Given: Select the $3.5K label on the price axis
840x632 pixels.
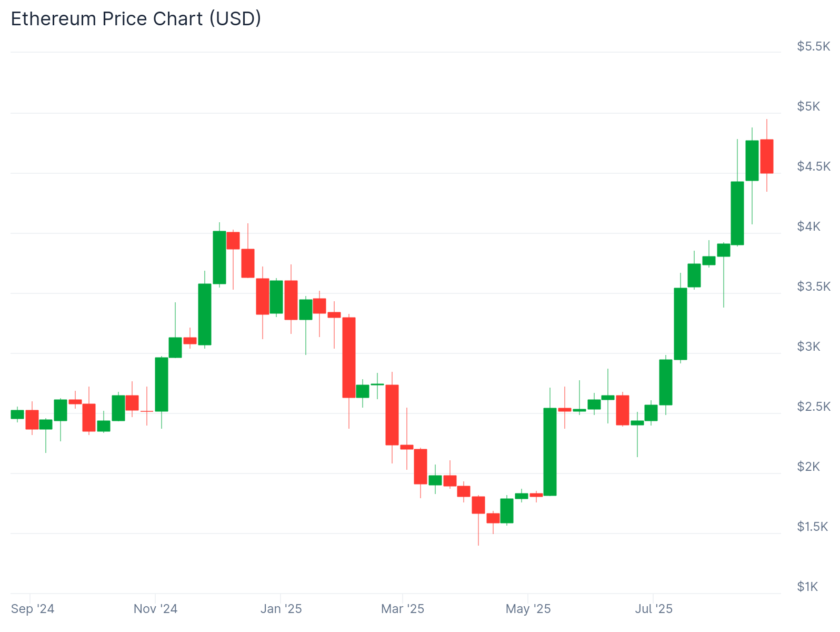Looking at the screenshot, I should point(813,287).
